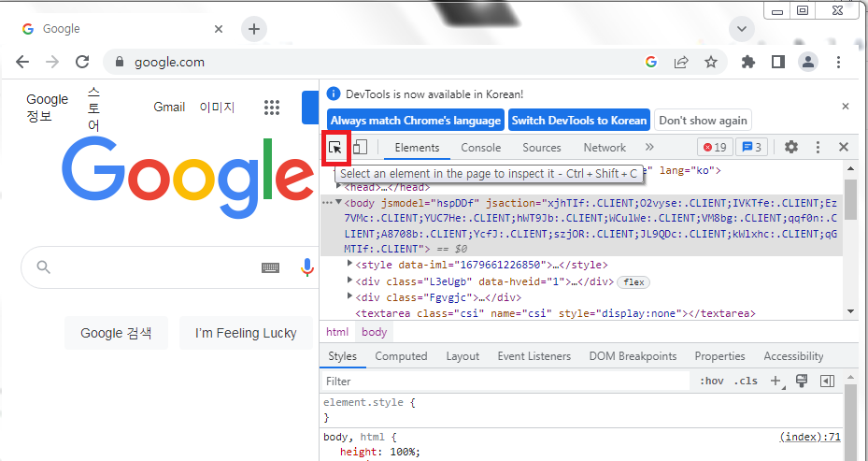Toggle the device toolbar icon

tap(360, 148)
